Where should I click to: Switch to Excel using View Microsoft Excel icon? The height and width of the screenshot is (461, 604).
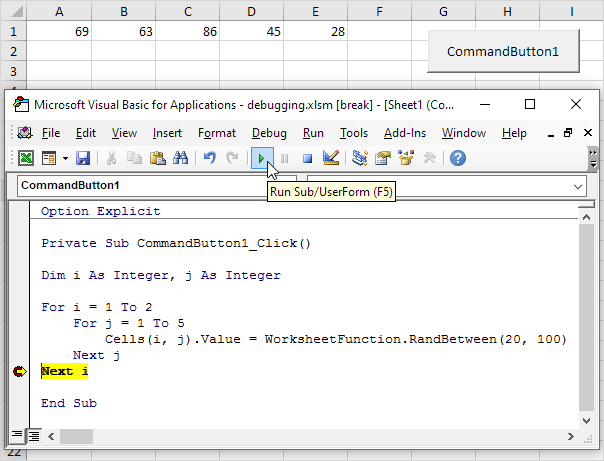[26, 158]
